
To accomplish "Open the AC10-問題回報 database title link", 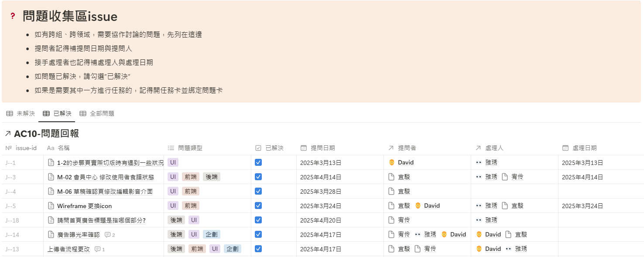I will (x=46, y=134).
